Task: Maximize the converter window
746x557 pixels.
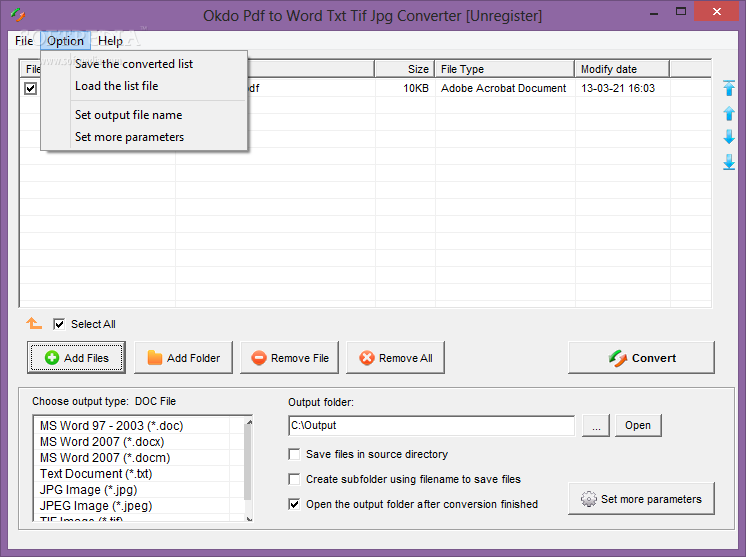Action: click(x=681, y=11)
